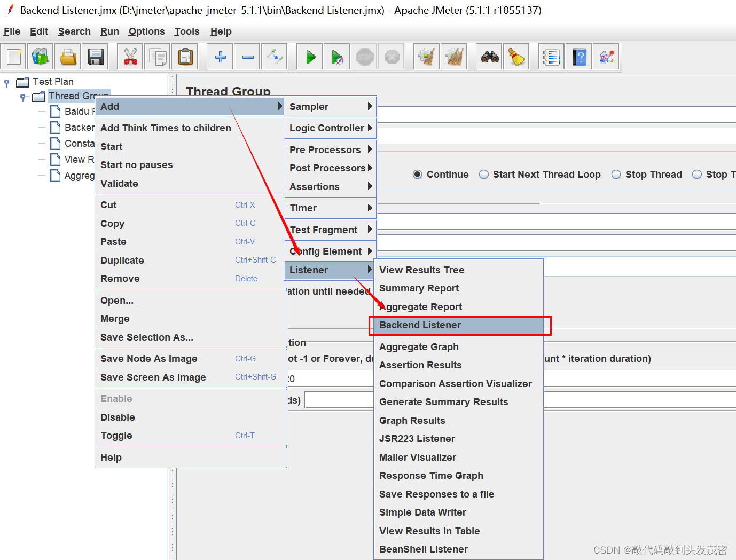Collapse all nodes with minus icon
The image size is (736, 560).
coord(248,57)
